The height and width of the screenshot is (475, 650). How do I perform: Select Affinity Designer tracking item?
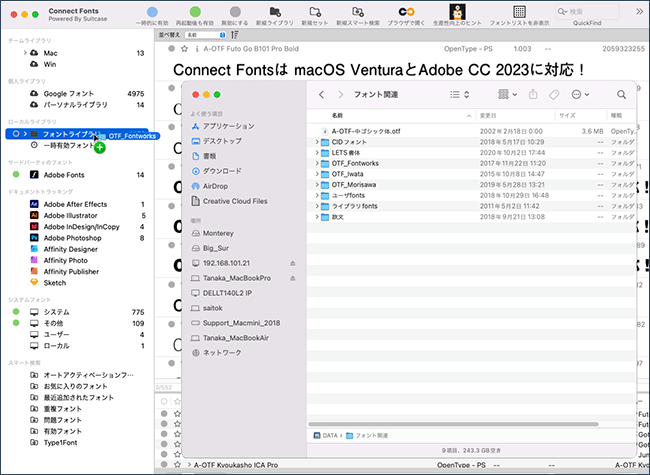click(x=71, y=249)
